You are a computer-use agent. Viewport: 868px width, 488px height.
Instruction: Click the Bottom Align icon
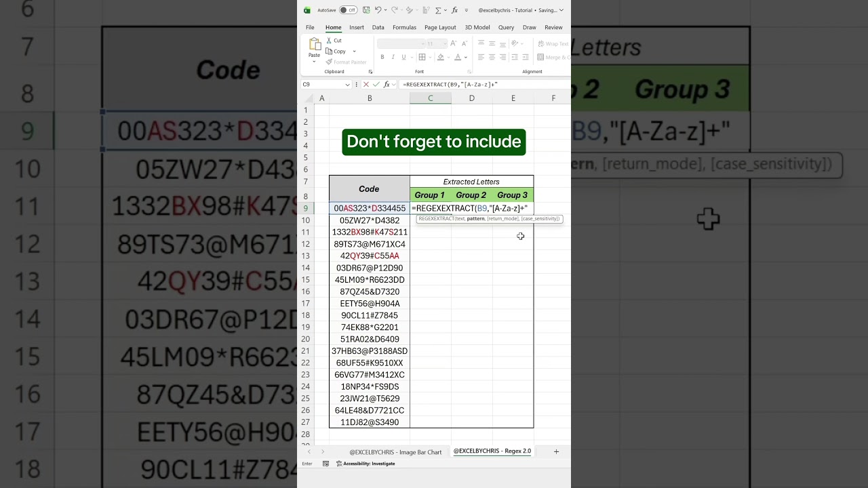pyautogui.click(x=502, y=43)
